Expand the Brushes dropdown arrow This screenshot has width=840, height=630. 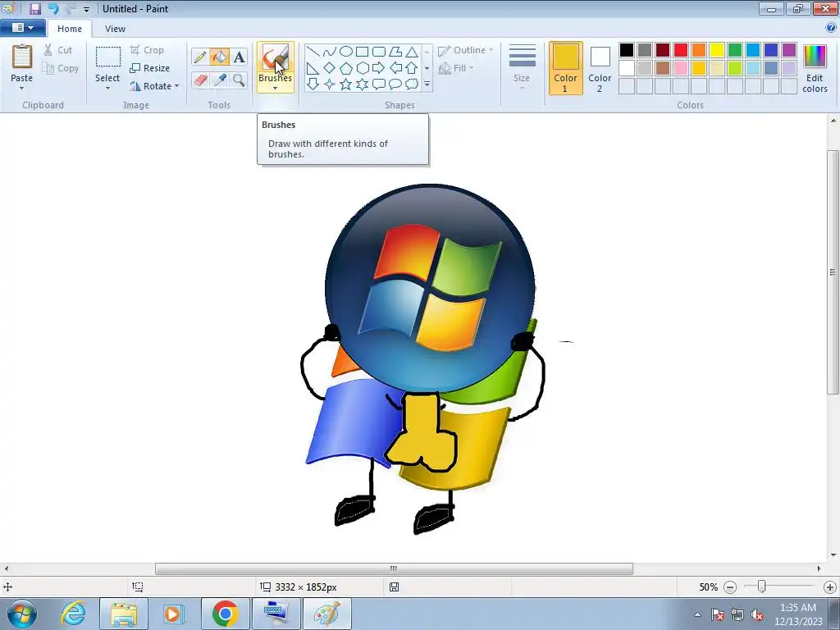275,89
